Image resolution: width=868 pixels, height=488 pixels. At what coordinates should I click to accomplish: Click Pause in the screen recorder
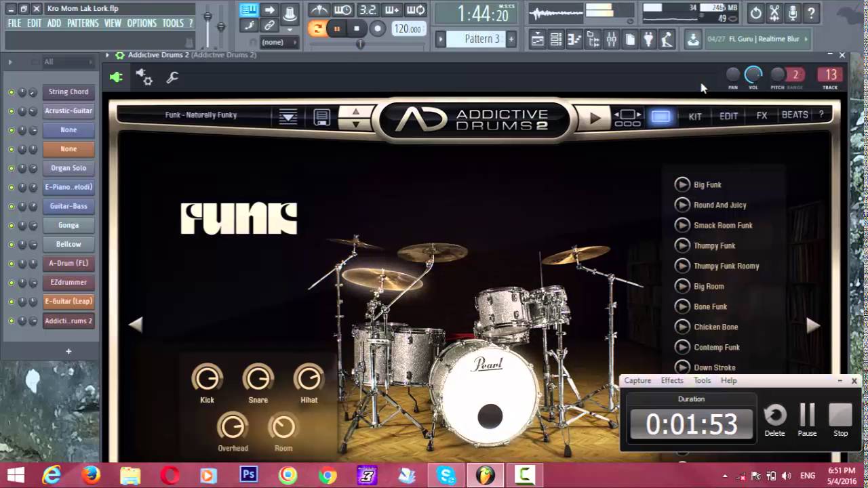coord(807,420)
